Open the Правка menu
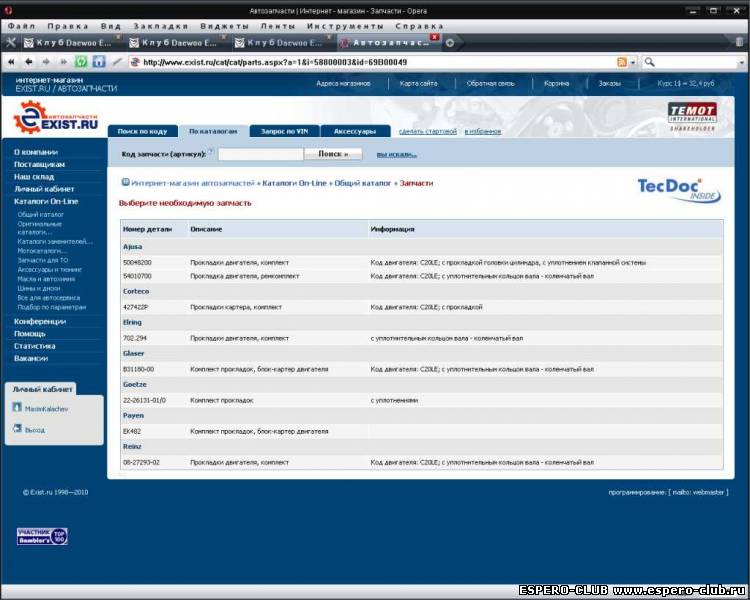750x600 pixels. (x=67, y=26)
